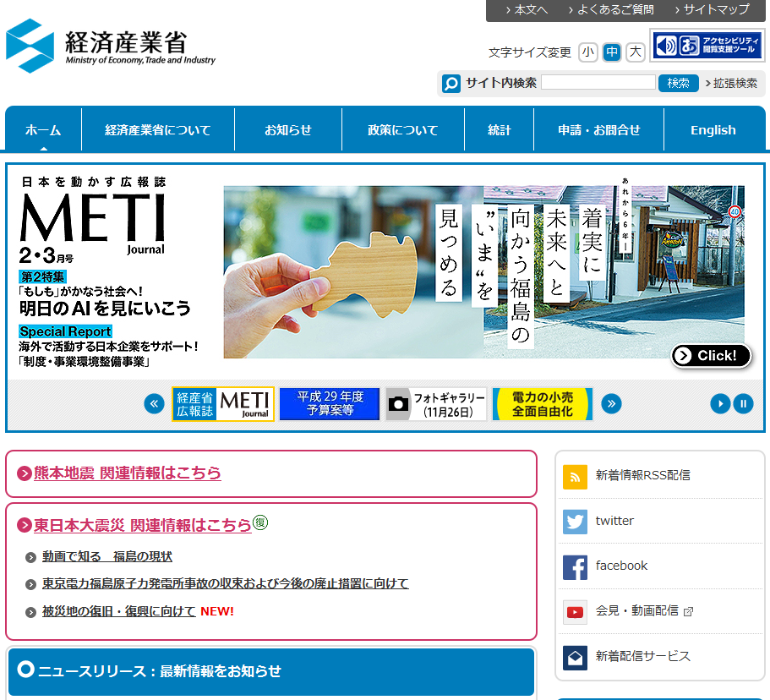
Task: Click the METI Journal magazine title
Action: (92, 222)
